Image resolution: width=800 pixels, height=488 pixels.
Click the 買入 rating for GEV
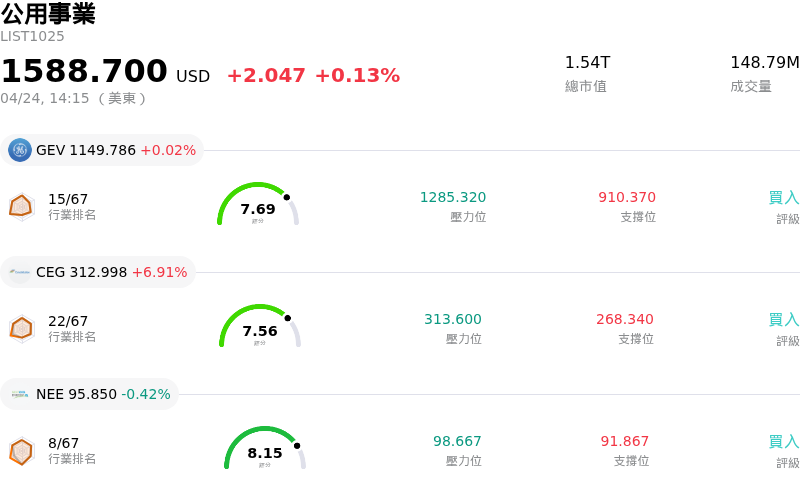[783, 198]
